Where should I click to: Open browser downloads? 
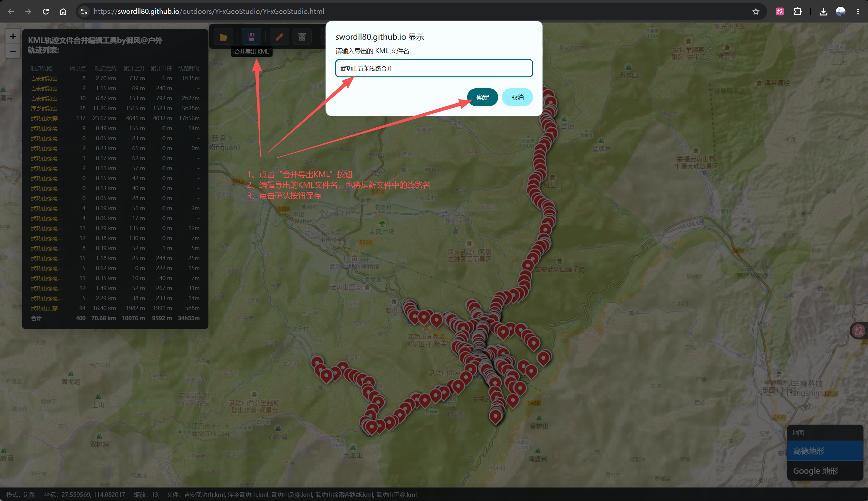coord(823,11)
